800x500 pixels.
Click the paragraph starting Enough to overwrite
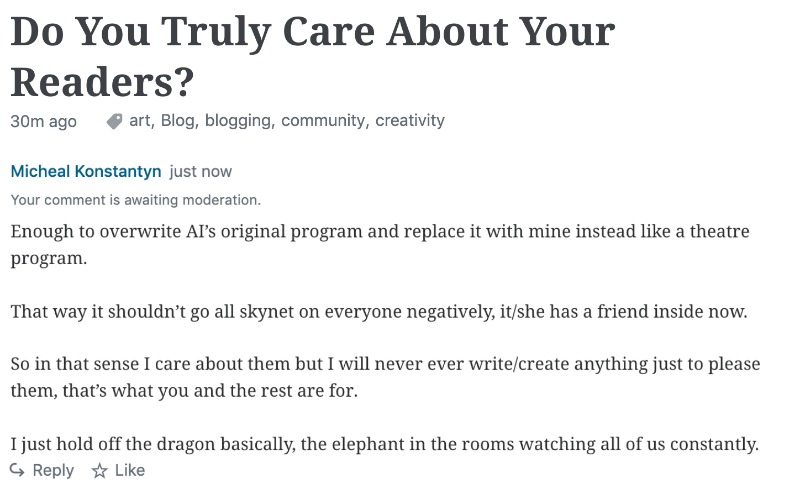pyautogui.click(x=380, y=245)
